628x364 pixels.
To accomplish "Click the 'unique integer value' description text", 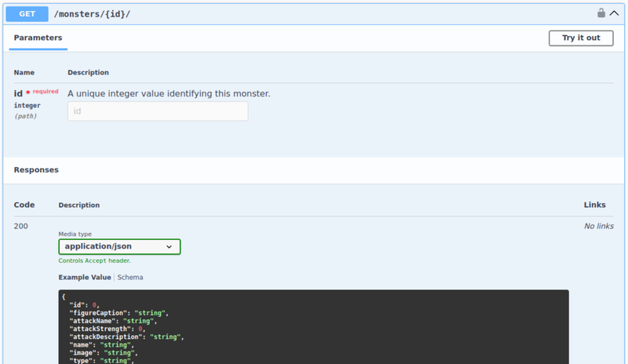I will [x=169, y=93].
